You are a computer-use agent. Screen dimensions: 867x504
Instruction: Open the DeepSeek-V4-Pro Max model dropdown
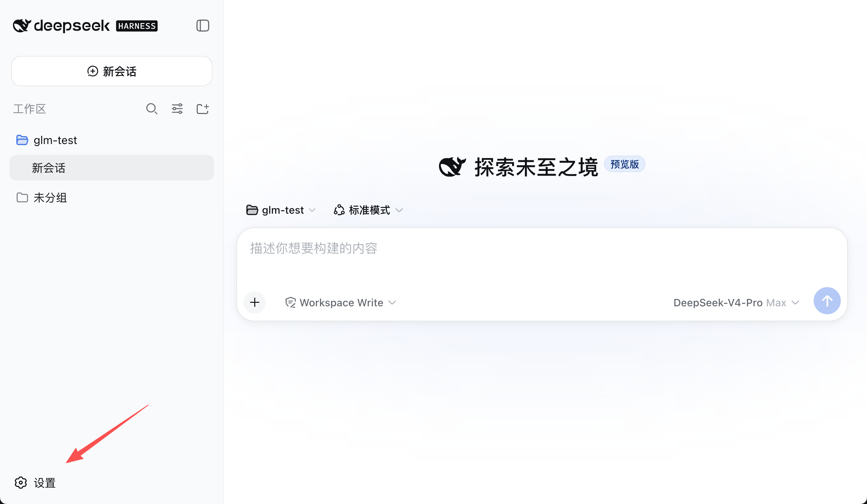point(736,302)
